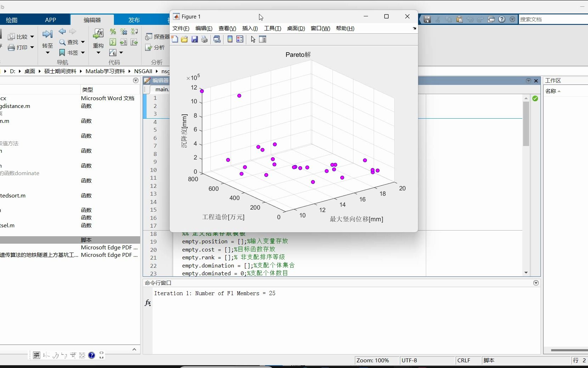Viewport: 588px width, 368px height.
Task: Switch to the APP ribbon tab
Action: pos(51,20)
